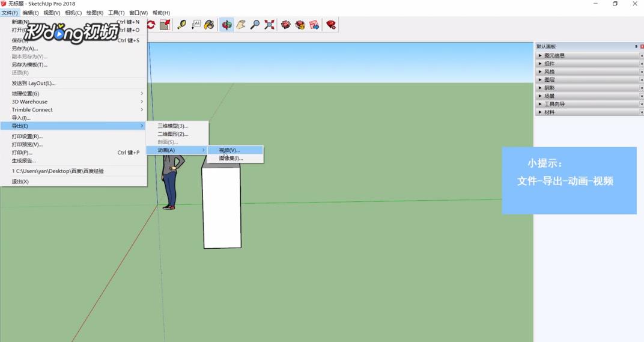644x342 pixels.
Task: Open the 工具(T) menu
Action: pyautogui.click(x=116, y=13)
